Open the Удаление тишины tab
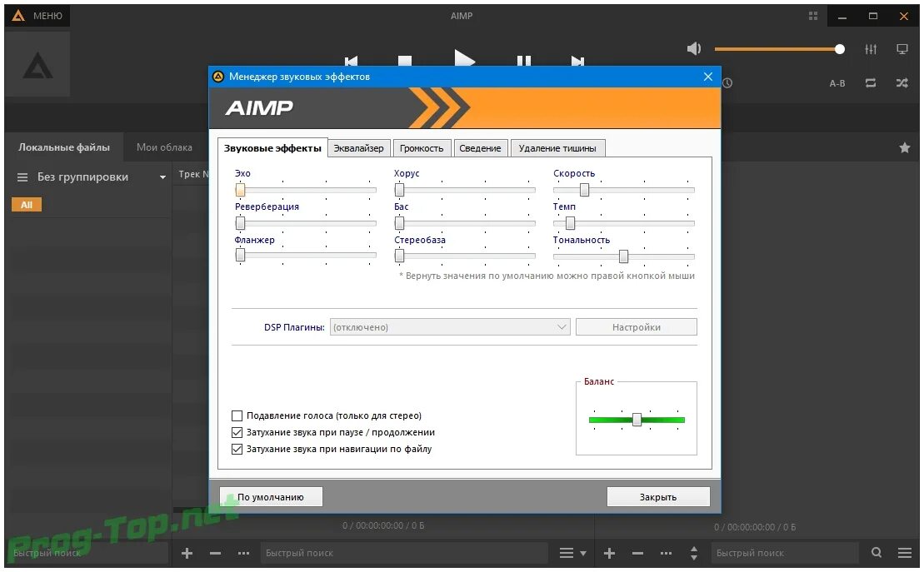 (x=557, y=148)
